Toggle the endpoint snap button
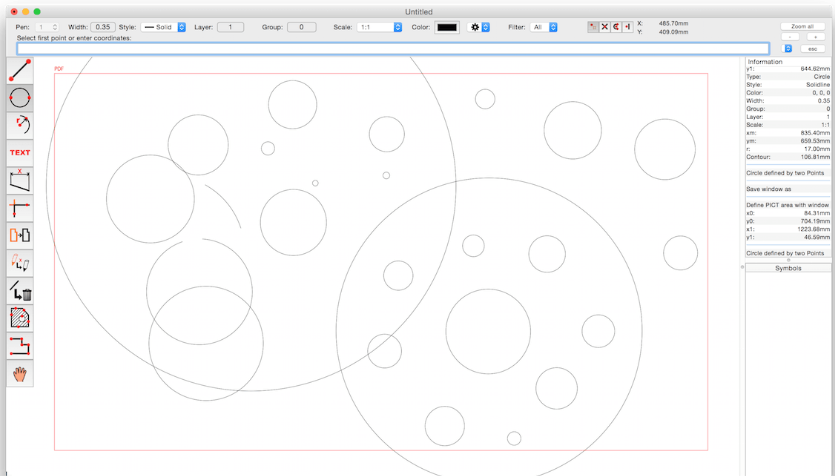Viewport: 835px width, 476px height. click(x=593, y=27)
